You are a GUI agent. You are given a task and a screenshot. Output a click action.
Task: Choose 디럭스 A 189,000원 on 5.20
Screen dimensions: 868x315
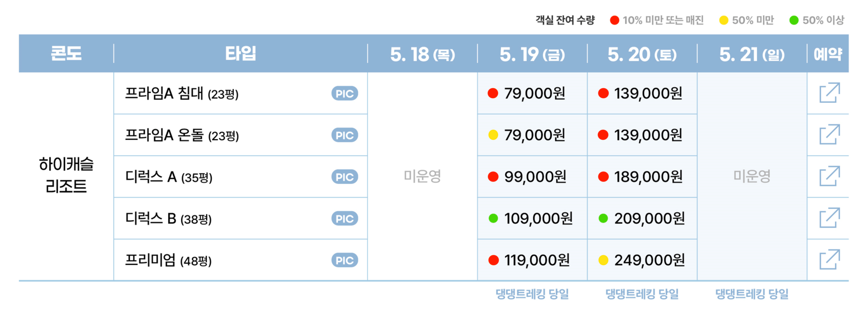point(642,177)
